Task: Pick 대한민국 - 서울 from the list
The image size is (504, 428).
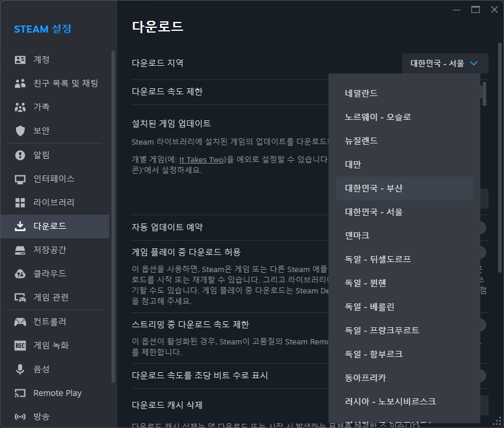Action: (404, 212)
